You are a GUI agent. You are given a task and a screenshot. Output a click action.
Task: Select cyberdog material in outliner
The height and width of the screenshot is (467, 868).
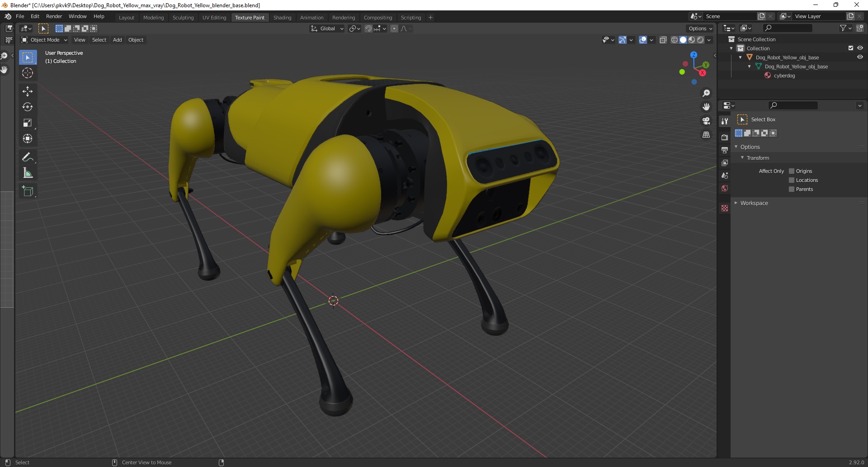click(784, 76)
